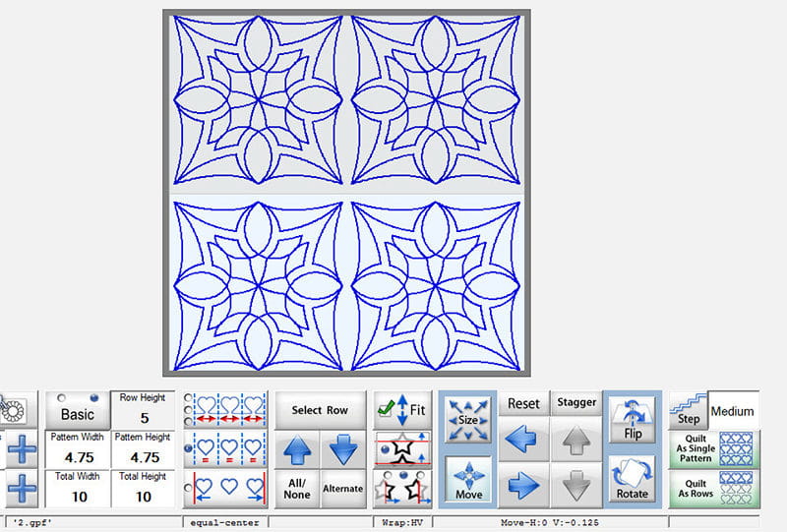The image size is (787, 532).
Task: Click the Medium step size box
Action: click(x=733, y=411)
